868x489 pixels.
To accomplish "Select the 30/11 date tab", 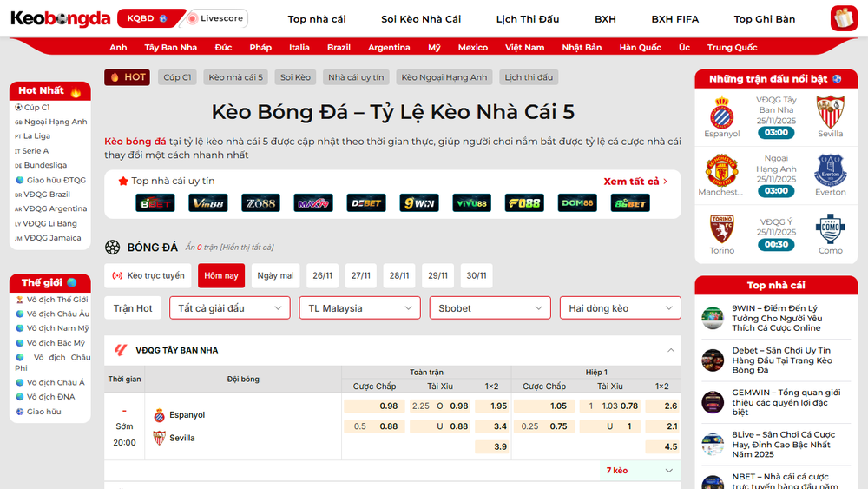I will [x=476, y=275].
